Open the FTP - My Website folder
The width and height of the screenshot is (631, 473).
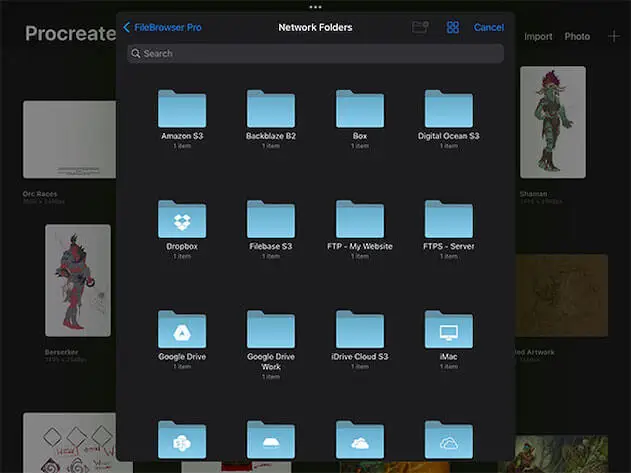(360, 219)
